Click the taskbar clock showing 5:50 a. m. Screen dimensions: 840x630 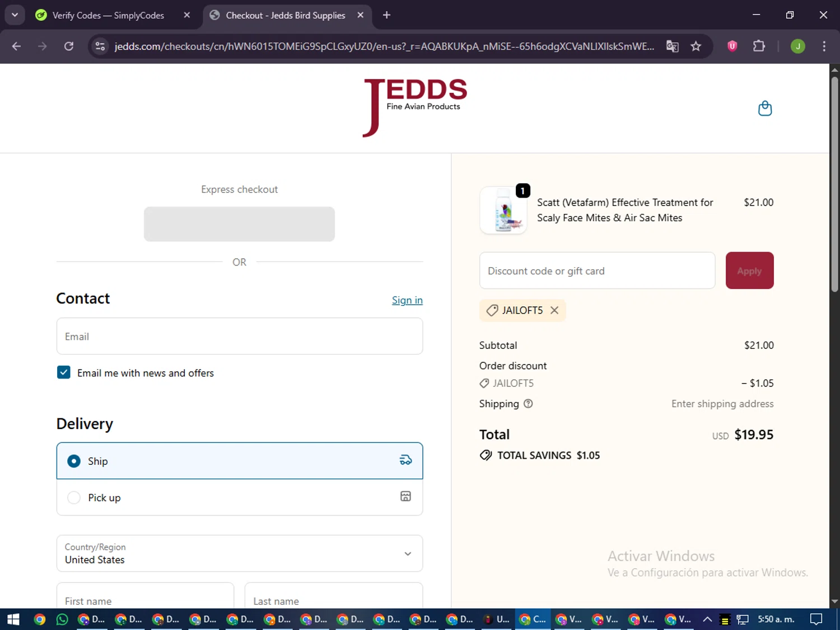776,619
